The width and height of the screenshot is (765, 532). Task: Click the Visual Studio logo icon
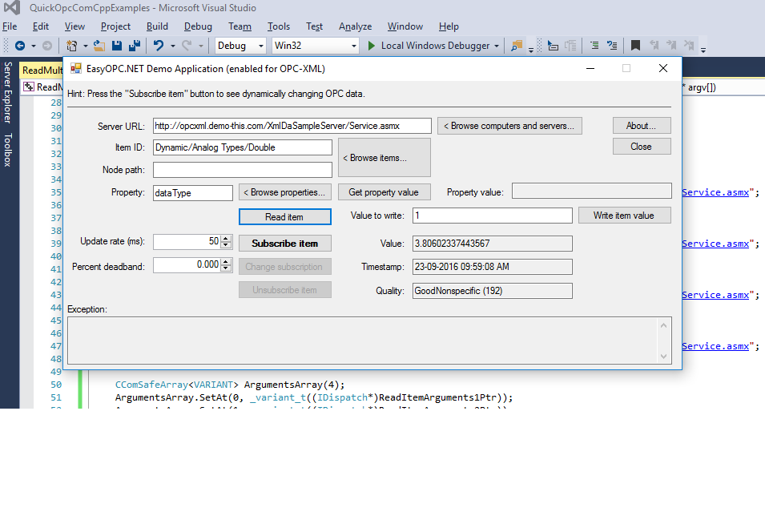pyautogui.click(x=12, y=8)
